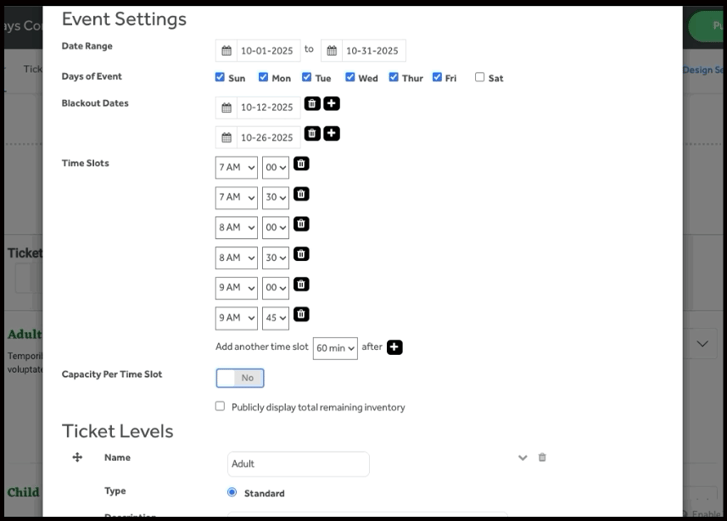Add blackout date after 10-26-2025
This screenshot has height=521, width=727.
tap(332, 134)
